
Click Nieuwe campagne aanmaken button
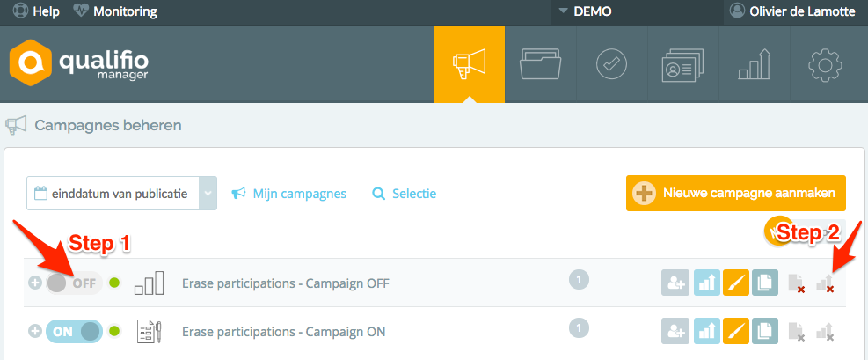coord(736,194)
